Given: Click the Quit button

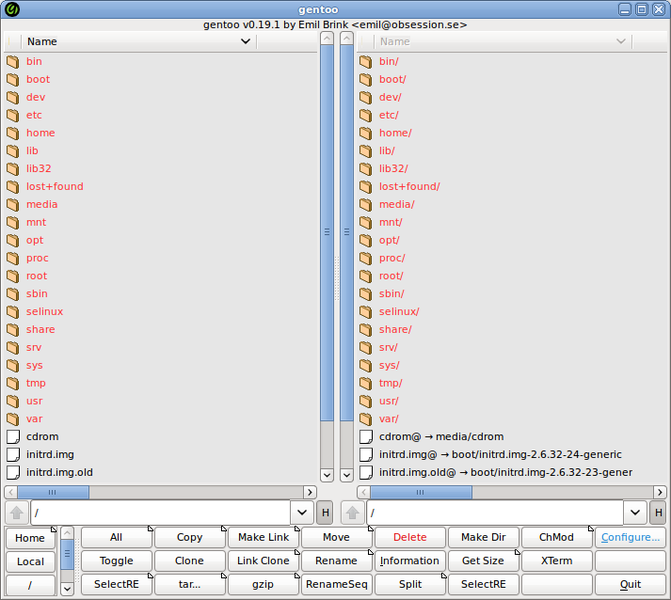Looking at the screenshot, I should (630, 585).
